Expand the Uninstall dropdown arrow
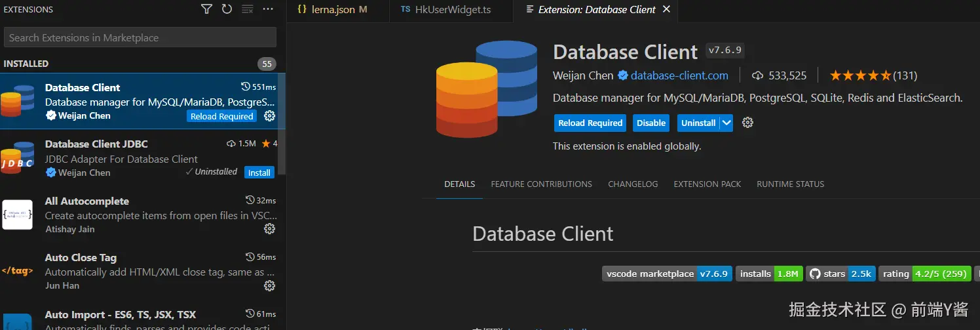The height and width of the screenshot is (330, 980). click(726, 123)
